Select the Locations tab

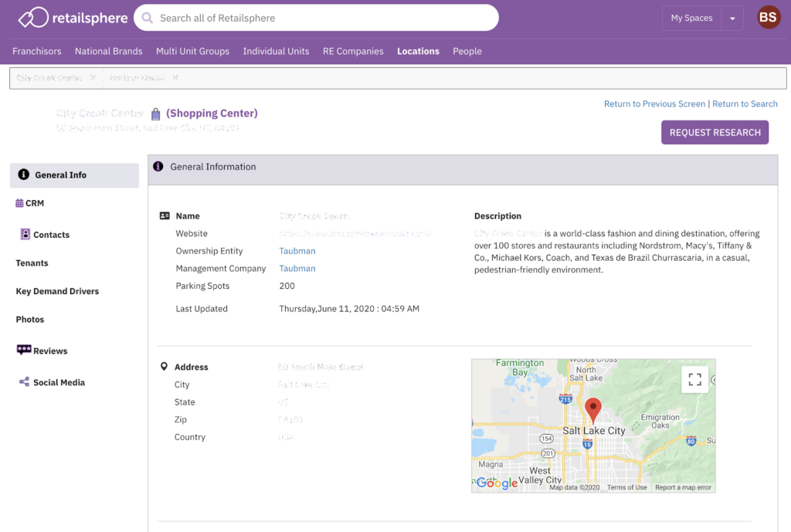coord(418,52)
